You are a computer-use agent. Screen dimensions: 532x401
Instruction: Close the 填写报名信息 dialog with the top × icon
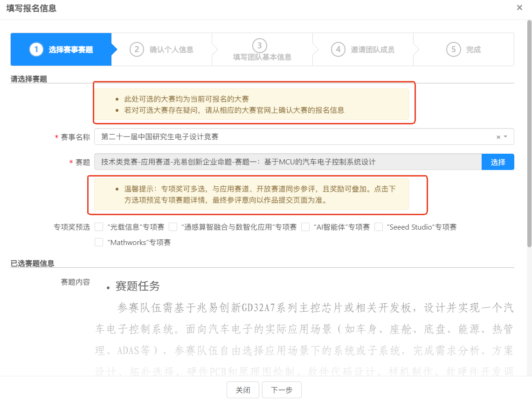(519, 8)
